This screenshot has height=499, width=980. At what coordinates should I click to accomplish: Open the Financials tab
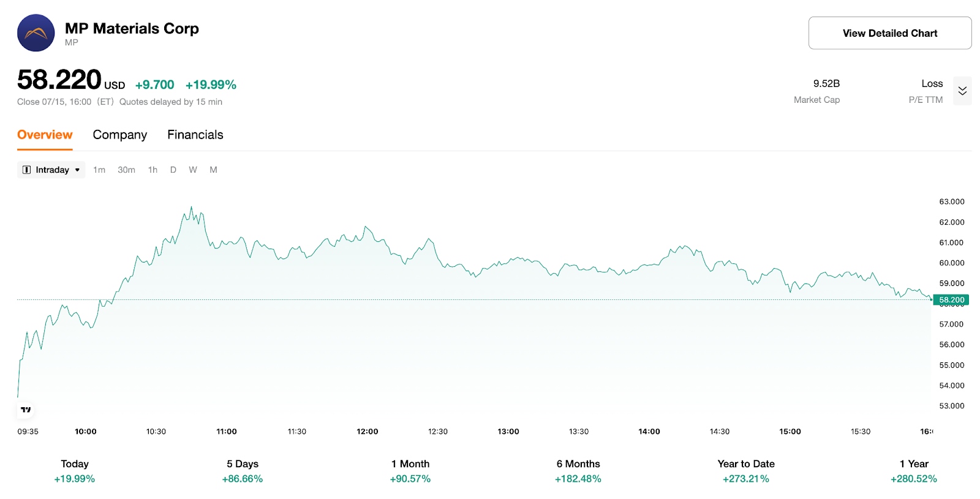[x=195, y=135]
